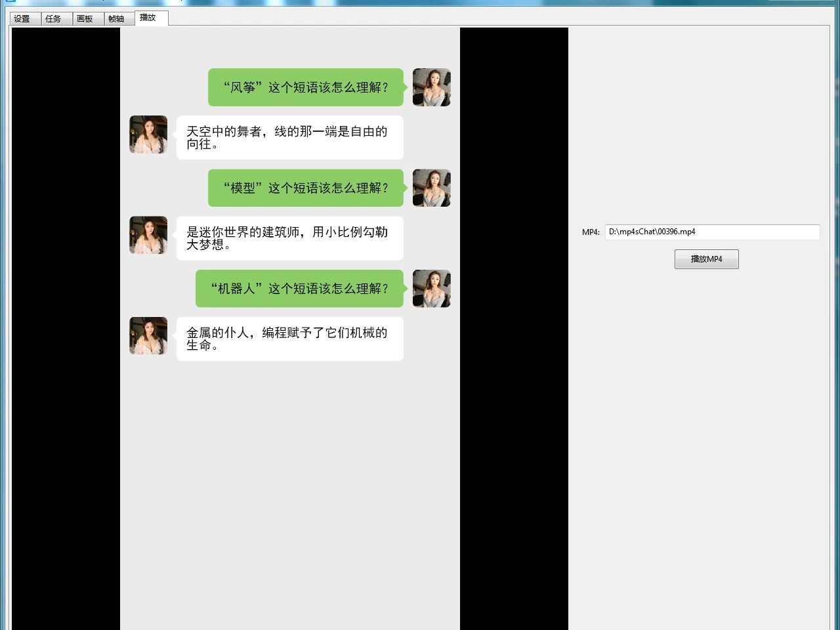The image size is (840, 630).
Task: Click avatar beside “风筝” question bubble
Action: pos(431,87)
